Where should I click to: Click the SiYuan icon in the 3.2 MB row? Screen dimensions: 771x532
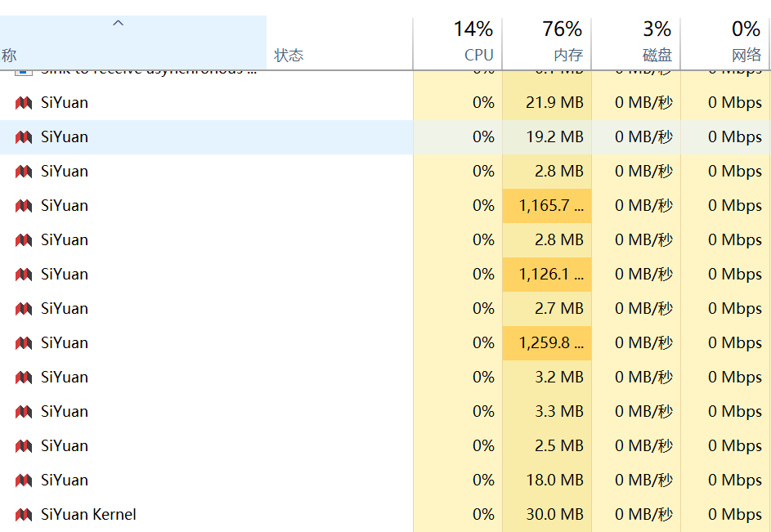tap(24, 378)
